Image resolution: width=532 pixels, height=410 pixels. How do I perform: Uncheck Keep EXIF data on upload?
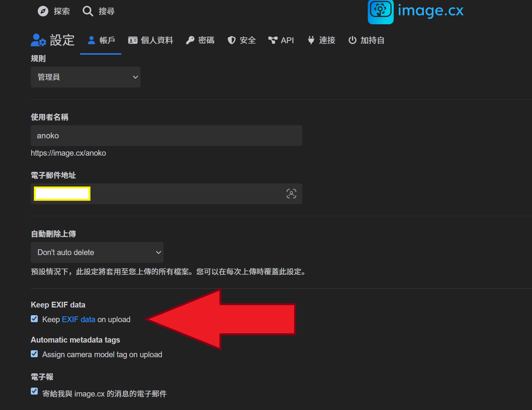coord(34,319)
